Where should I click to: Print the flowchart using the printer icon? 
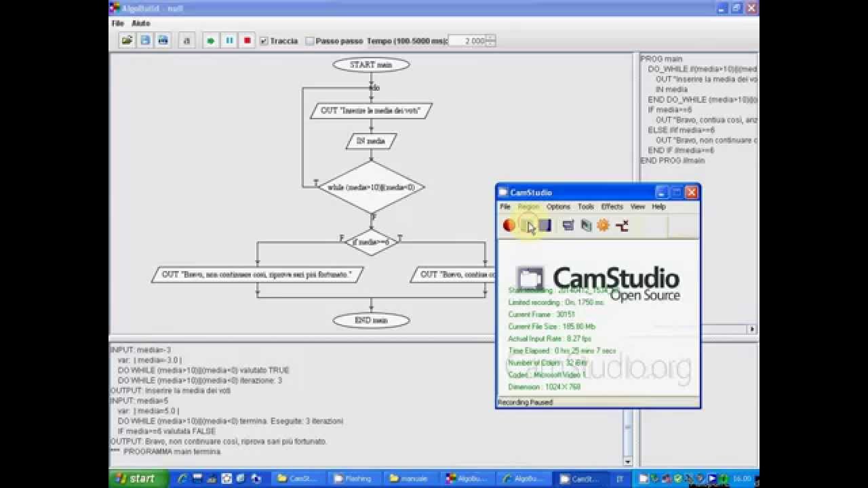coord(163,41)
